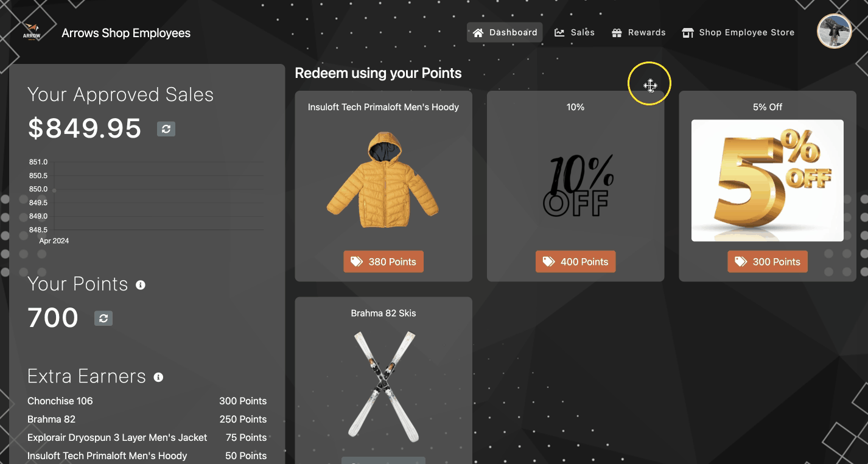
Task: Click the Arrow logo icon
Action: coord(32,32)
